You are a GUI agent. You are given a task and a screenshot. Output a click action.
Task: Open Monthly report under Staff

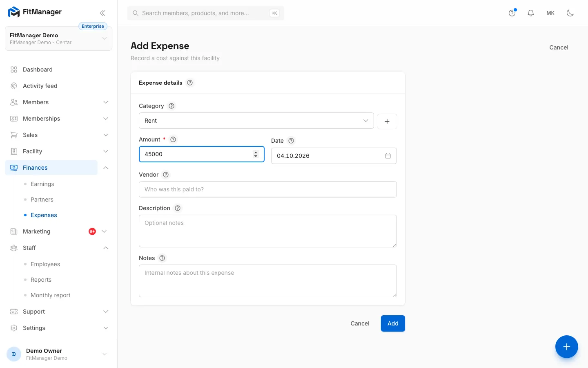(51, 295)
